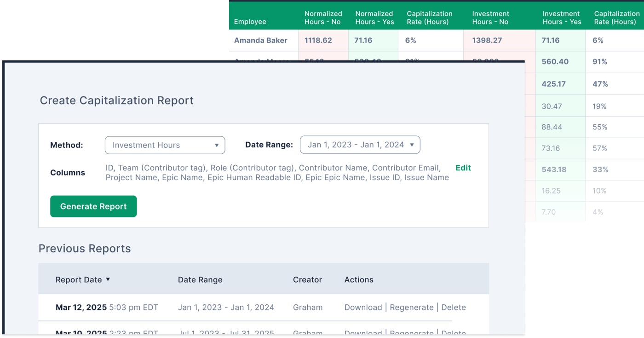This screenshot has height=338, width=644.
Task: Regenerate the Mar 12, 2025 report
Action: (412, 307)
